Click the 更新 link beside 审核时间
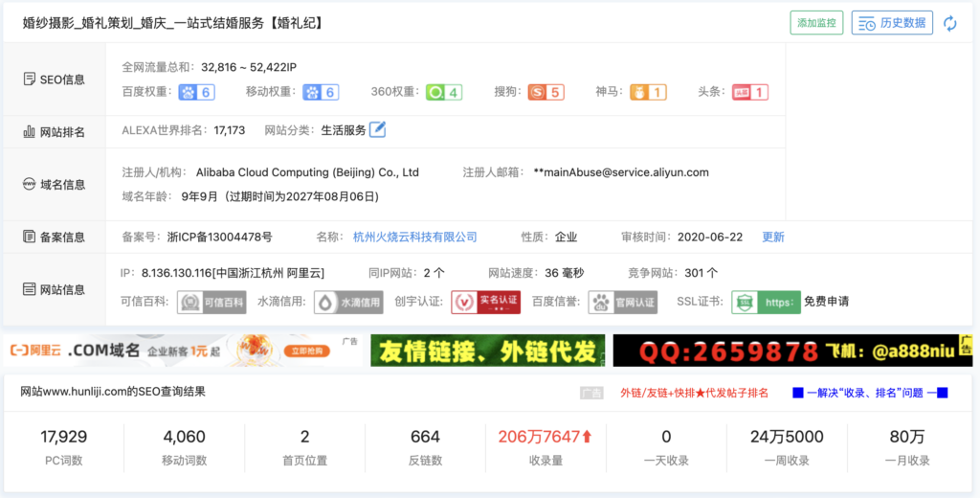Screen dimensions: 980x498 tap(773, 238)
